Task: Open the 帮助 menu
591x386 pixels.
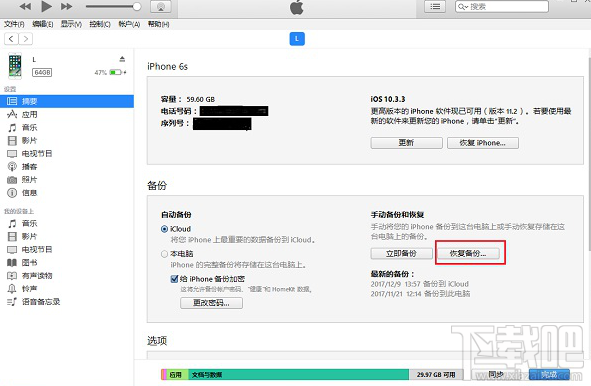Action: 158,24
